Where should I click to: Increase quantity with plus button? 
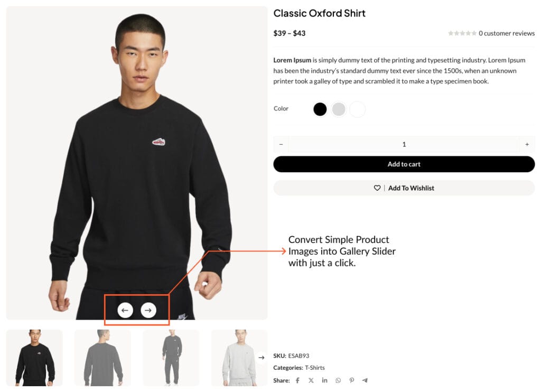click(527, 144)
